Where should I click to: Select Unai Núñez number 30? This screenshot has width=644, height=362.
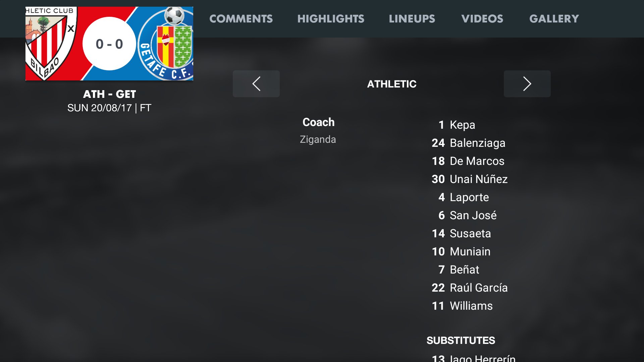470,179
